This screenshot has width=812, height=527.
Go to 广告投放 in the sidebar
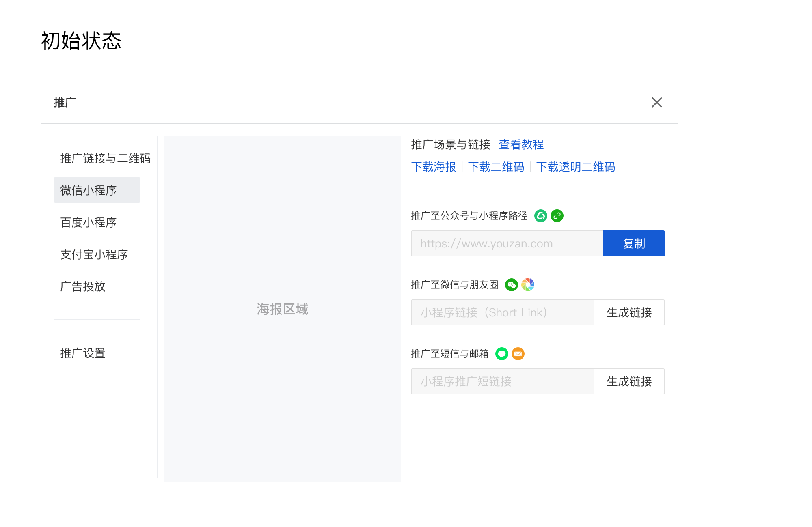[x=83, y=286]
